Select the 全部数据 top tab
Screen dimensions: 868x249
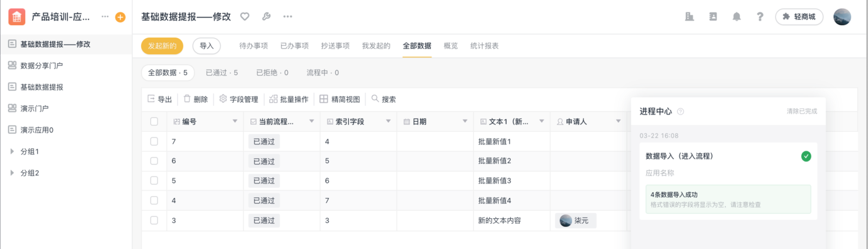click(417, 46)
